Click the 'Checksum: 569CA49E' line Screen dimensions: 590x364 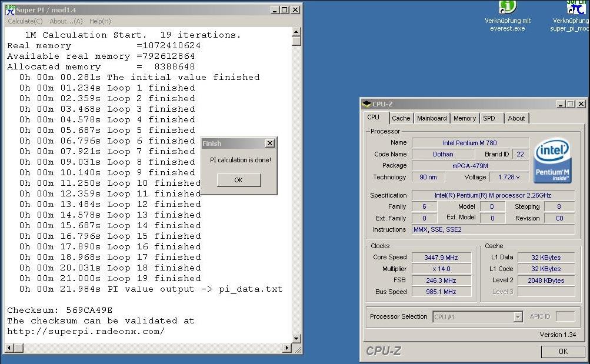coord(60,310)
